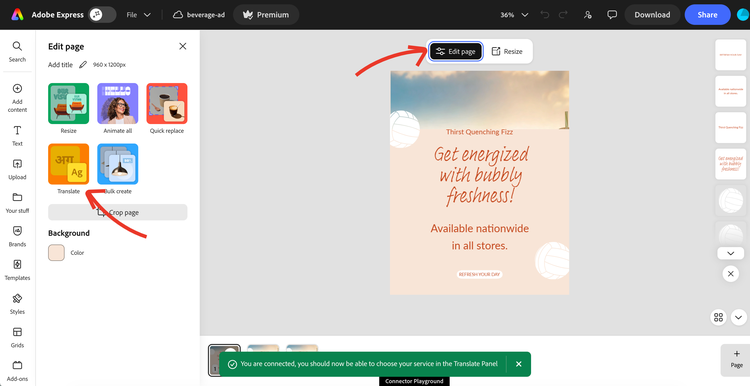750x386 pixels.
Task: Select 'Get energized' layer thumbnail
Action: pos(730,164)
